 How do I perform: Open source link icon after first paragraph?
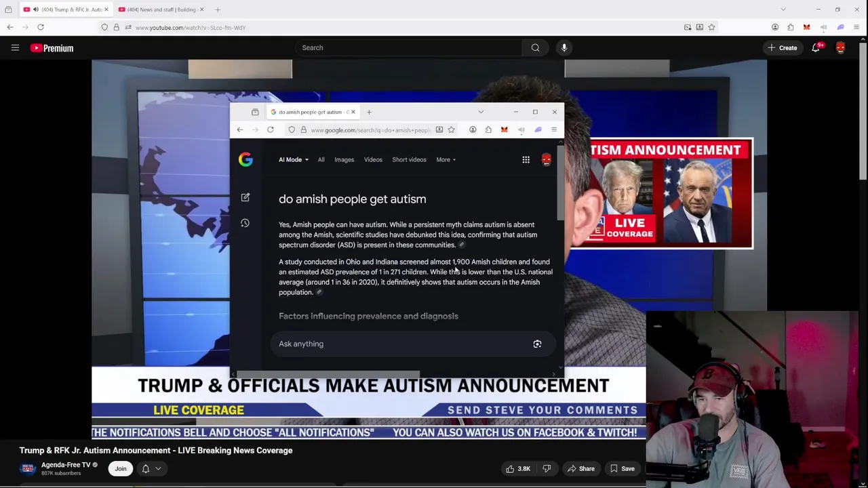click(x=462, y=245)
